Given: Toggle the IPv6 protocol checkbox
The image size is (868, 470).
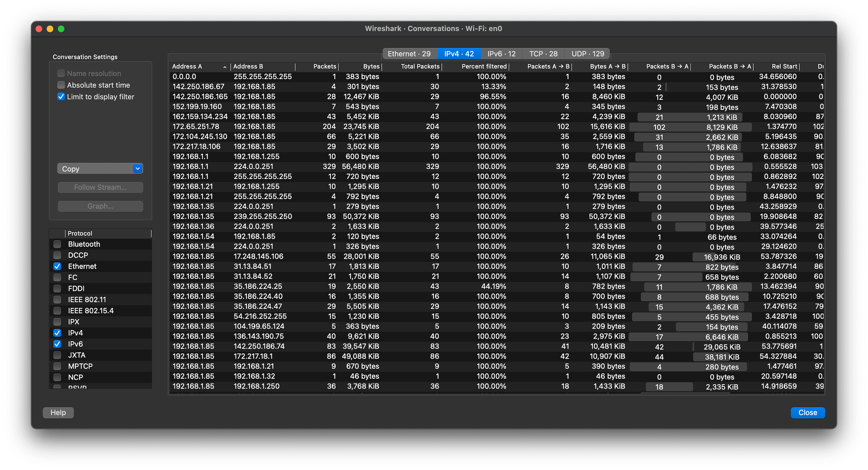Looking at the screenshot, I should (57, 344).
